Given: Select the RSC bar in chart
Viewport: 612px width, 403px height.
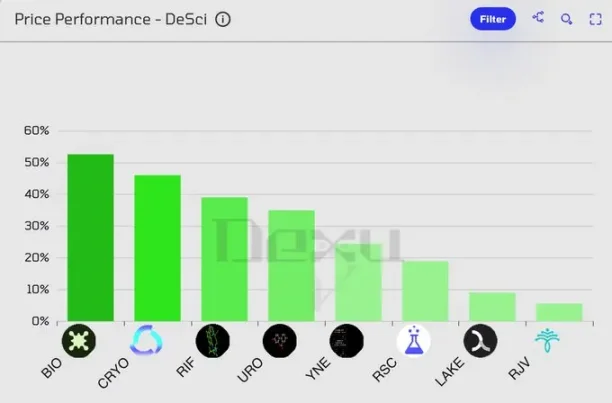Looking at the screenshot, I should click(425, 291).
